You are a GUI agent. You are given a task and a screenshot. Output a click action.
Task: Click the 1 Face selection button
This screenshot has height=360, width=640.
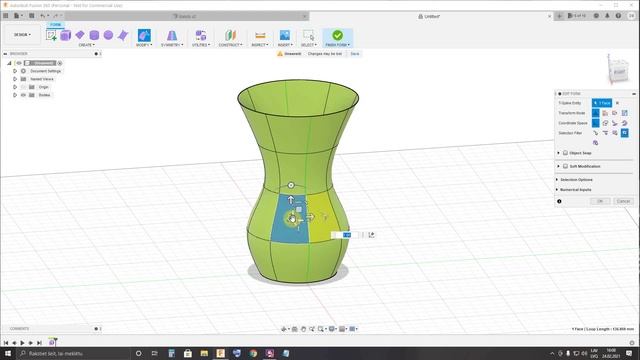(602, 103)
